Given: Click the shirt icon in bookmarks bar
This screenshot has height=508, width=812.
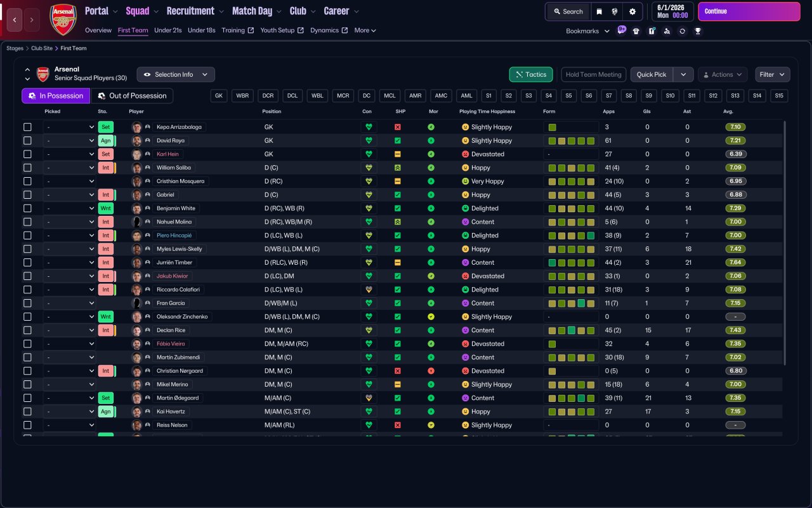Looking at the screenshot, I should tap(636, 31).
